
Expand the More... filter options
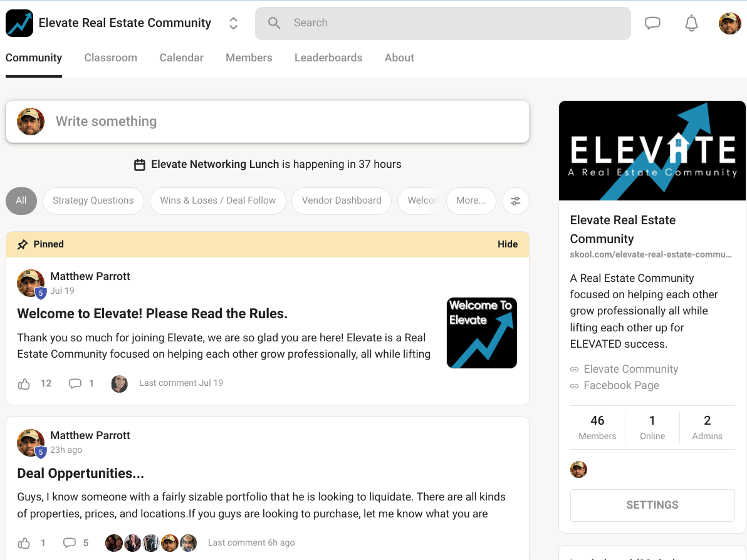click(x=471, y=200)
